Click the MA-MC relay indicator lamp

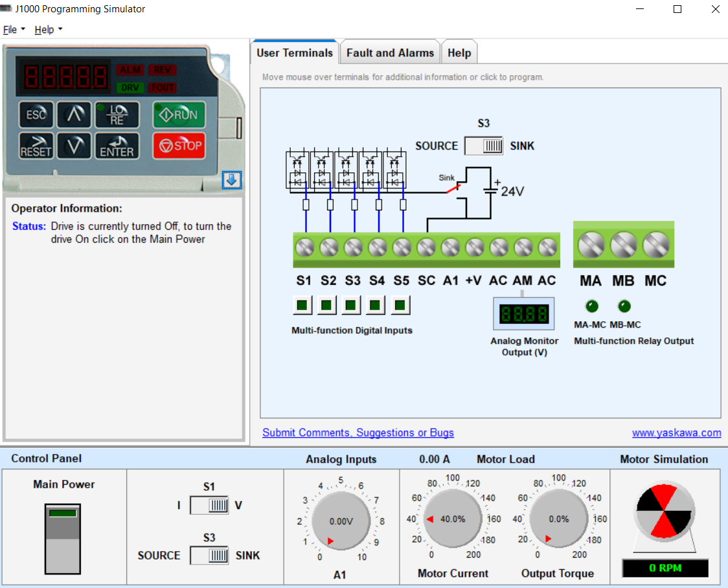tap(592, 306)
